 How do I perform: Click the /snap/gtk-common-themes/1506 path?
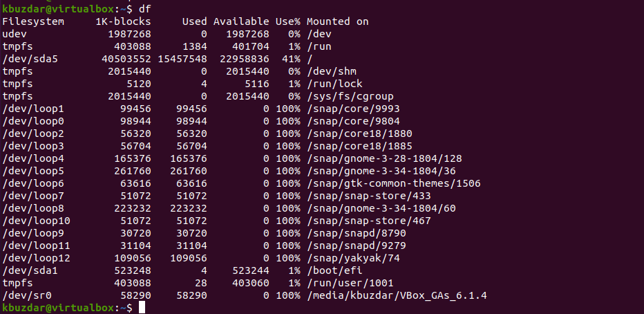tap(393, 183)
